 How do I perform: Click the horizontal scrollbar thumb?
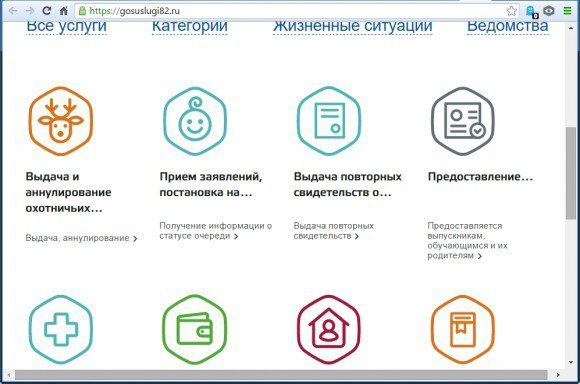pos(281,375)
